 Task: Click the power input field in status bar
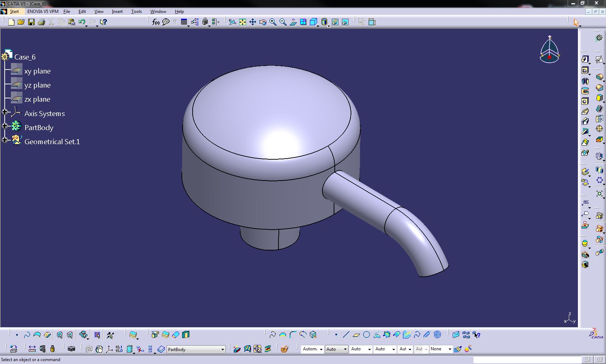click(527, 359)
